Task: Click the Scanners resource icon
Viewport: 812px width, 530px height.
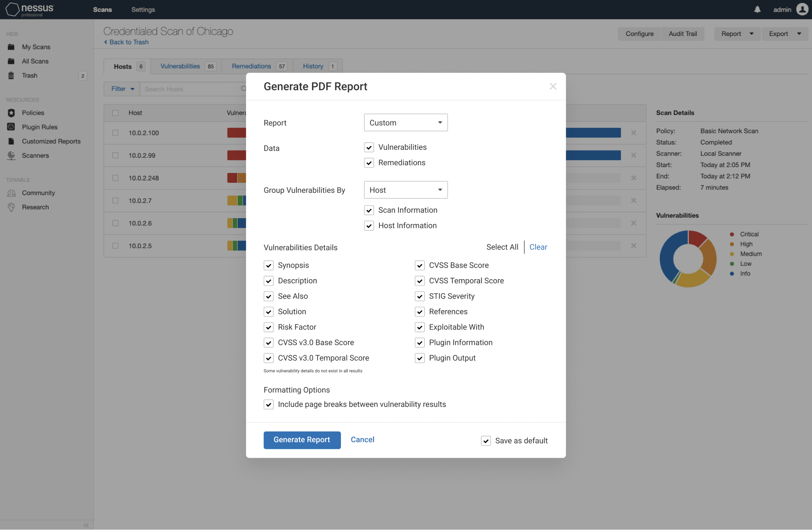Action: point(11,155)
